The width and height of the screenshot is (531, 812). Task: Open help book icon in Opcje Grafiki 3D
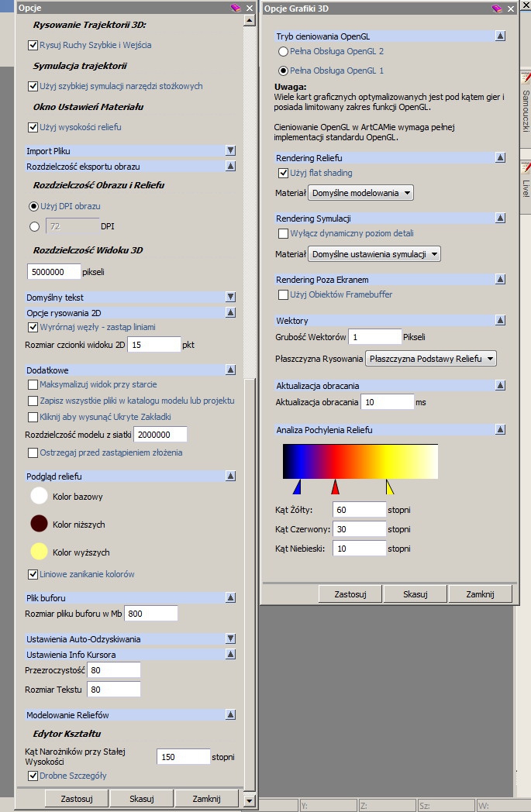point(497,9)
